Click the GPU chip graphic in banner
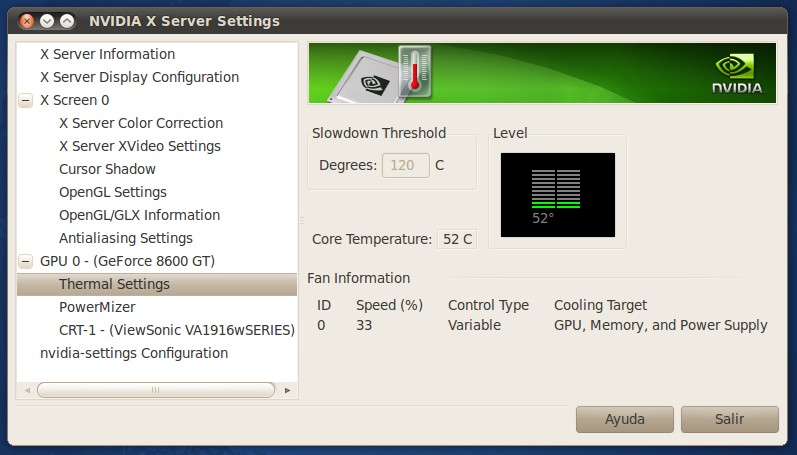 (x=365, y=79)
